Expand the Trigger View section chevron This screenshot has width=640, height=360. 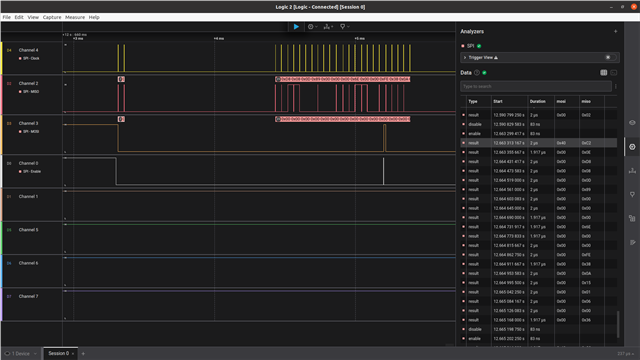tap(465, 58)
